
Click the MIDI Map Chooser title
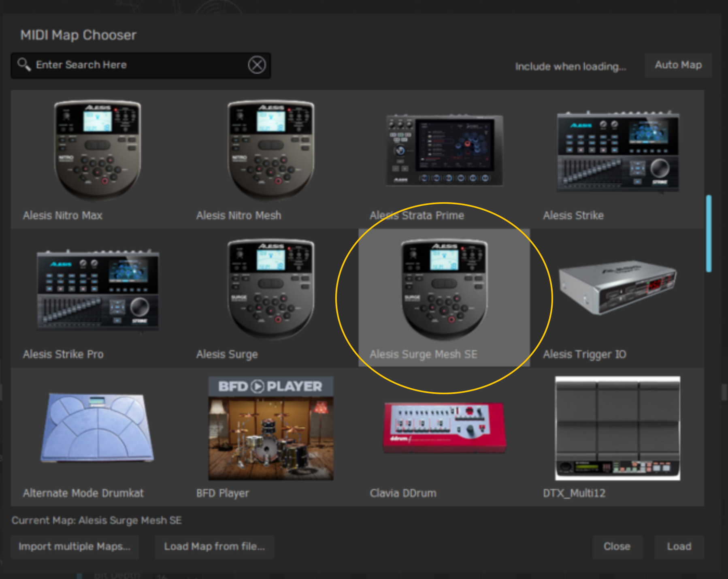pyautogui.click(x=79, y=35)
